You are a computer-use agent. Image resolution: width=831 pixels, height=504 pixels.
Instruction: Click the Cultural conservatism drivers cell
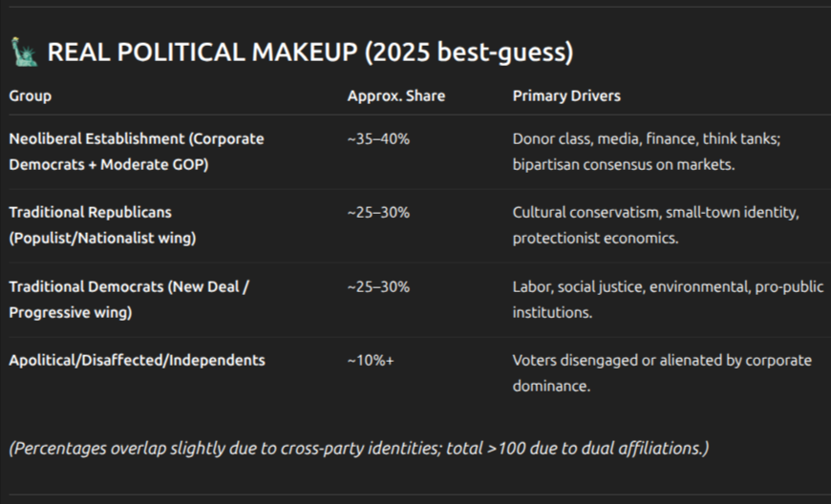pos(655,224)
